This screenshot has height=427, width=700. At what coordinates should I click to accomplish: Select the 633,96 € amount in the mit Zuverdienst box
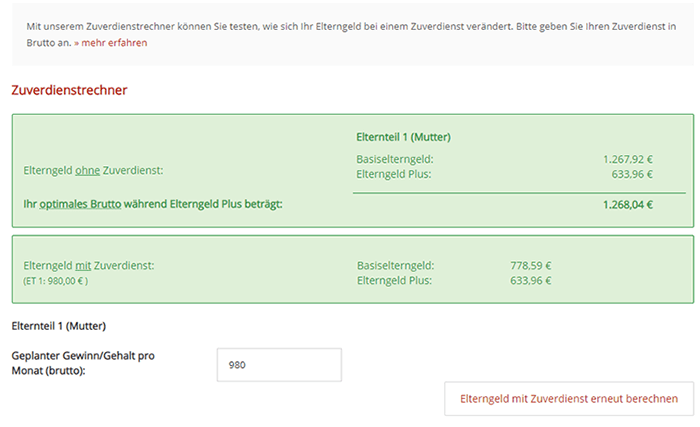tap(530, 281)
